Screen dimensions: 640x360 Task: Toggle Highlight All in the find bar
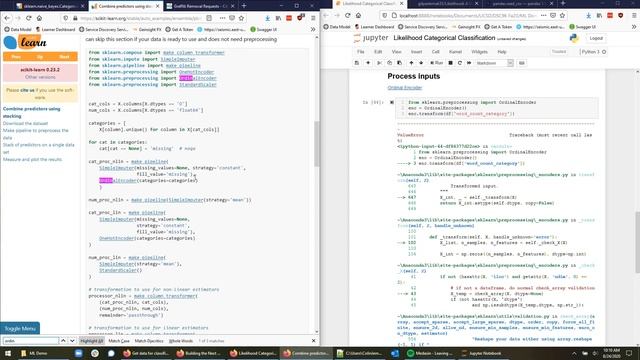tap(91, 341)
